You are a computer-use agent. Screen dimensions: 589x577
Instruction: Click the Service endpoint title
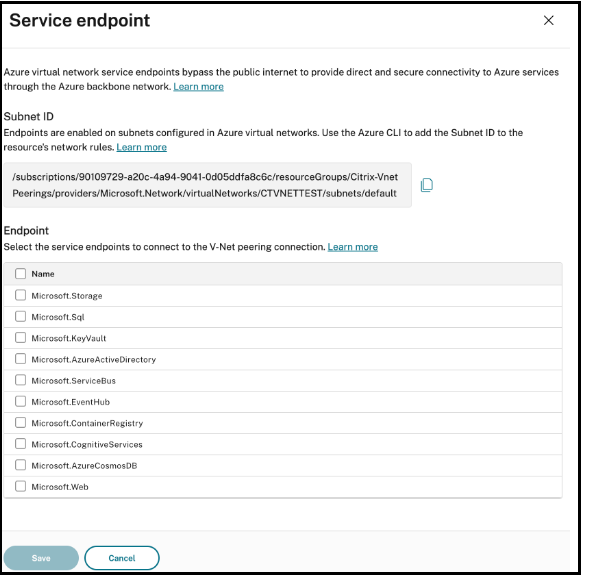[80, 20]
